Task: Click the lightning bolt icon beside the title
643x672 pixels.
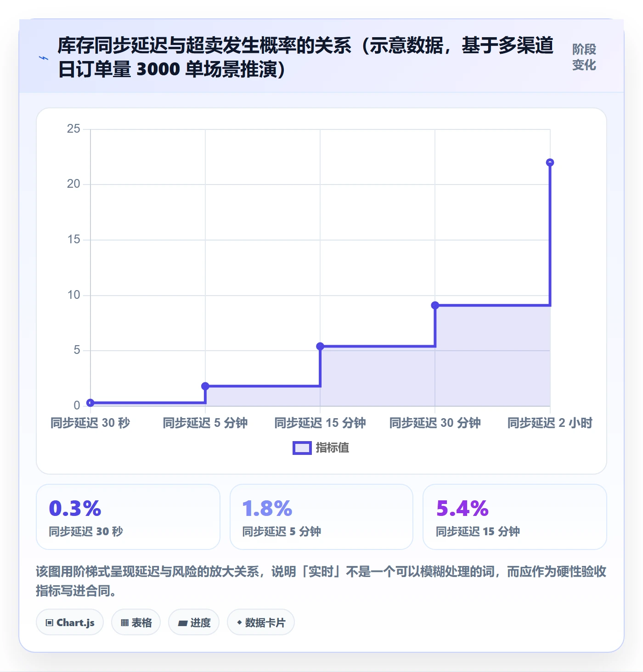Action: [x=44, y=58]
